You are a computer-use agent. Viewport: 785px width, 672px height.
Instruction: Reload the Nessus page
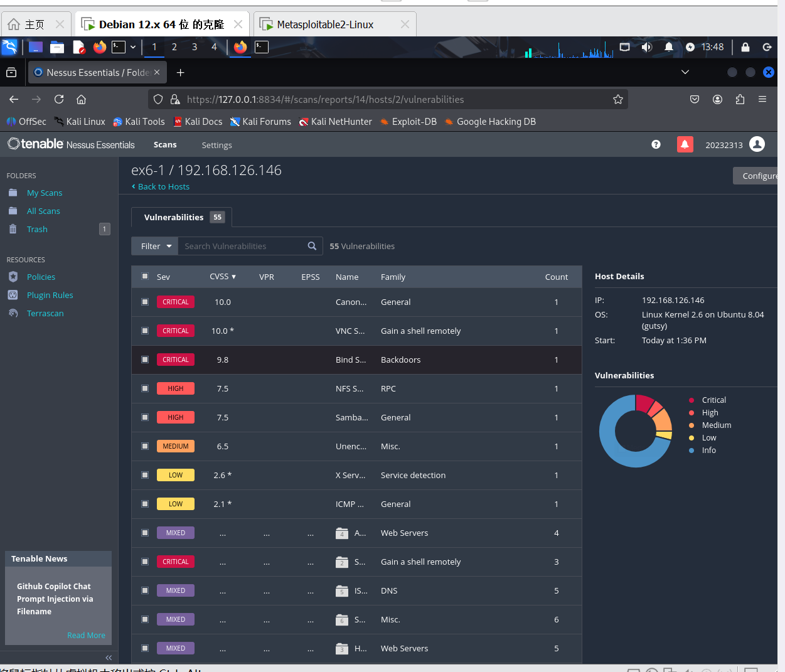[59, 99]
